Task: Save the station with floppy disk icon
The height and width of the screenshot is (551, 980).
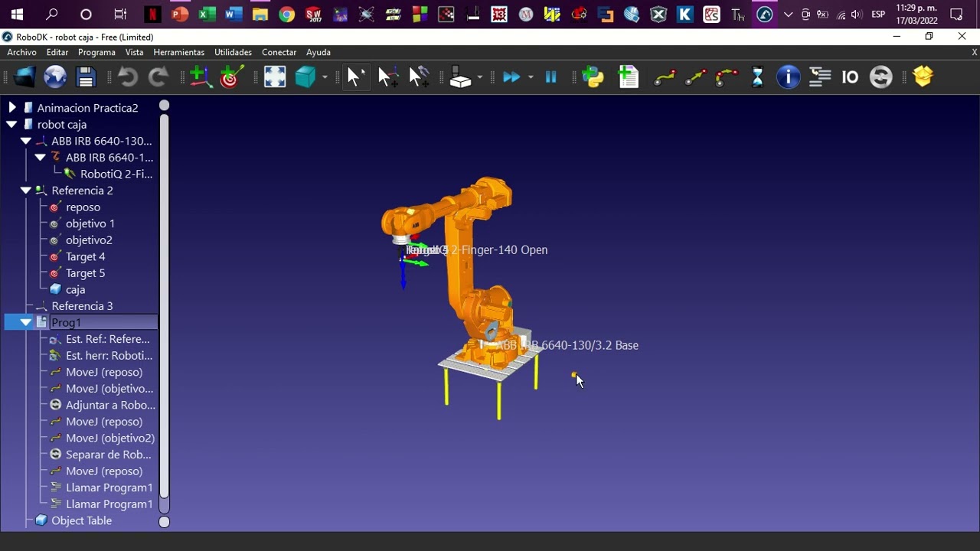Action: coord(86,77)
